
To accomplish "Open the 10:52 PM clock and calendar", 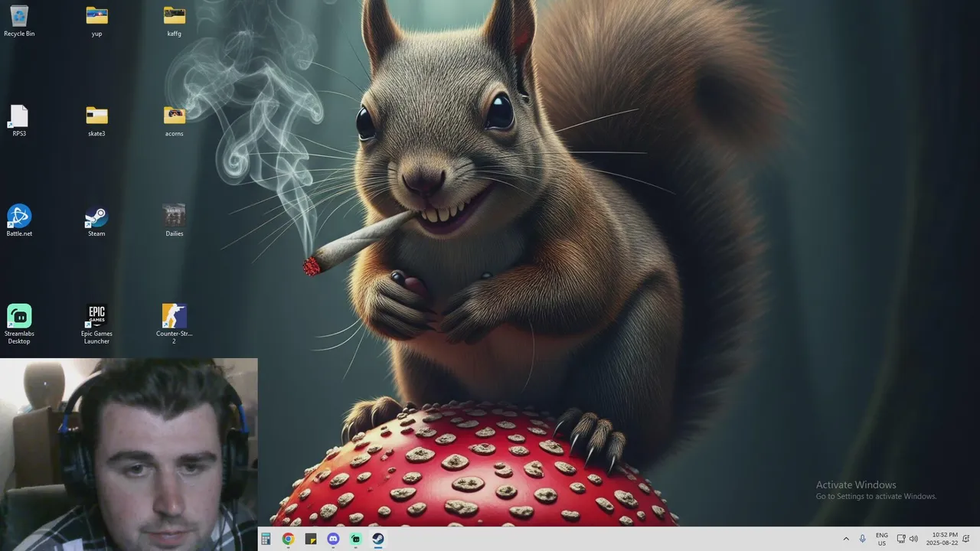I will [x=942, y=539].
